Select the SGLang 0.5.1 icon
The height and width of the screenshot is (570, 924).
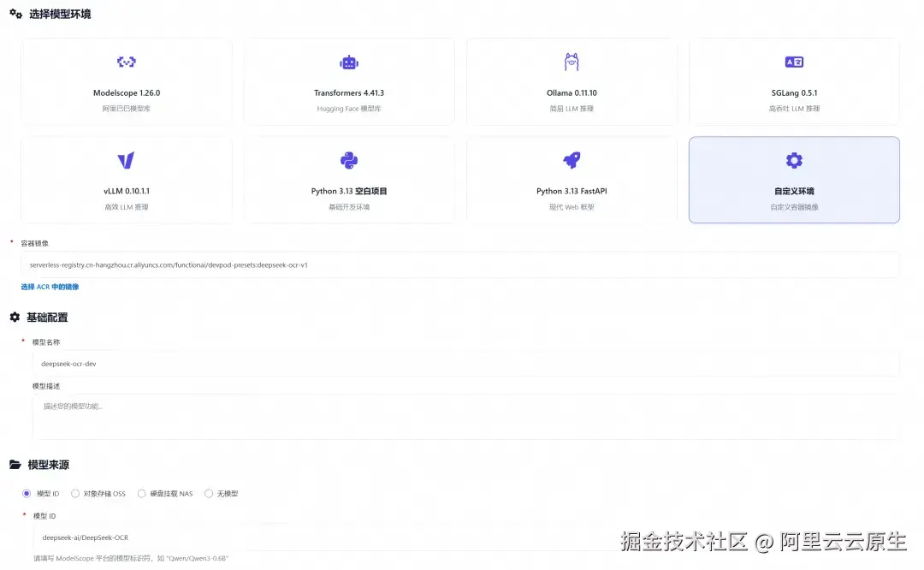tap(794, 62)
